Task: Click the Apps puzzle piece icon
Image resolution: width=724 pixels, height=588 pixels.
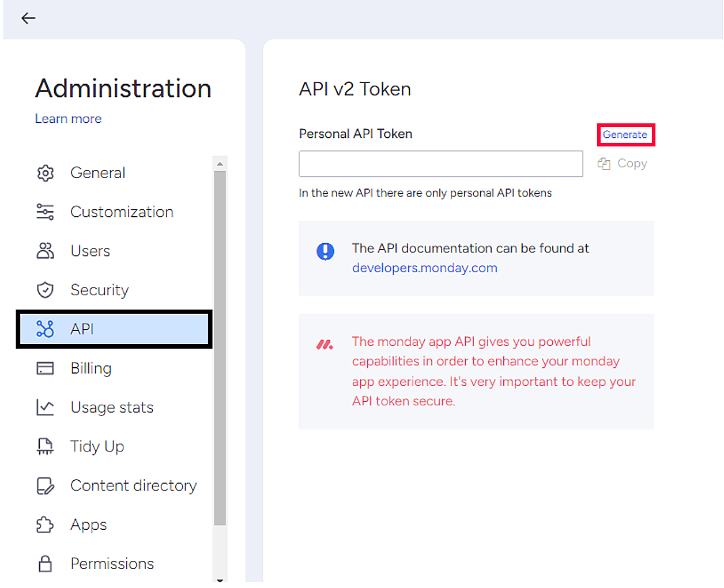Action: click(x=46, y=525)
